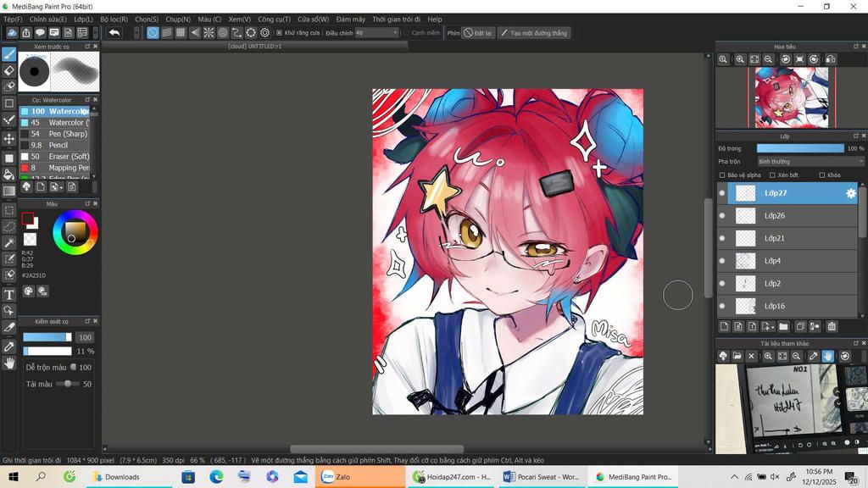Click the navigator preview thumbnail
868x488 pixels.
[x=792, y=97]
